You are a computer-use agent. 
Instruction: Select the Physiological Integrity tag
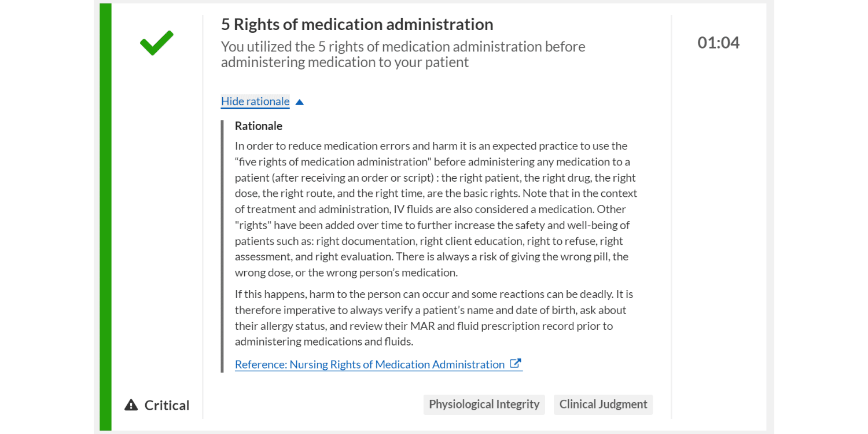tap(484, 404)
